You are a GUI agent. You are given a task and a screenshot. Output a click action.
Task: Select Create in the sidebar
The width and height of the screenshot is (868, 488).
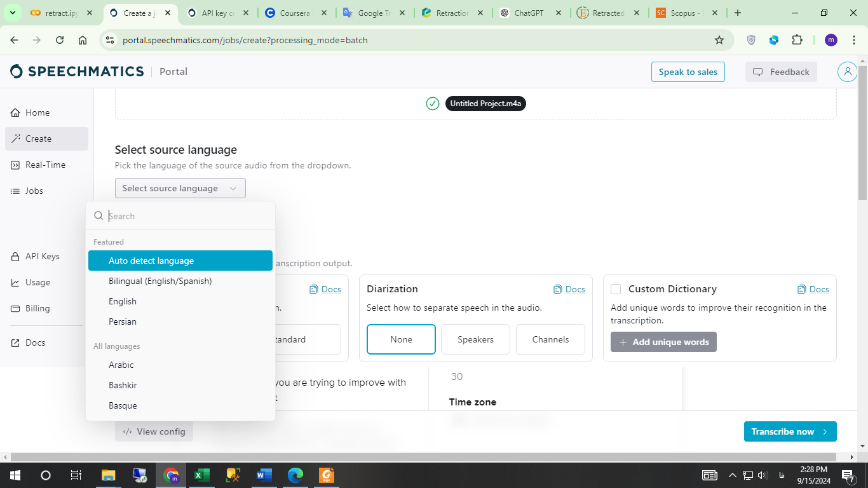click(x=46, y=139)
